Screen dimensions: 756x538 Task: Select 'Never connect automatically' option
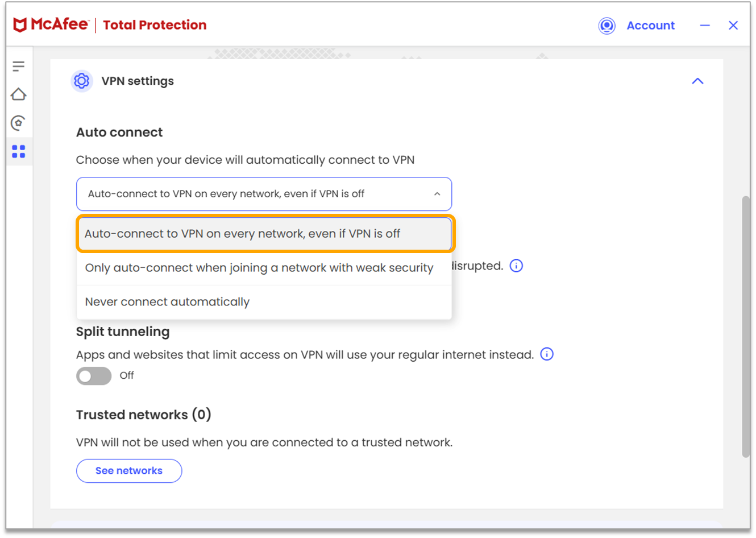click(x=167, y=302)
